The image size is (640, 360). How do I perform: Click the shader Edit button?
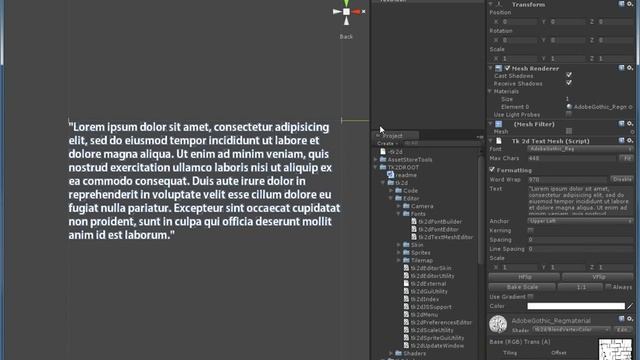tap(623, 329)
